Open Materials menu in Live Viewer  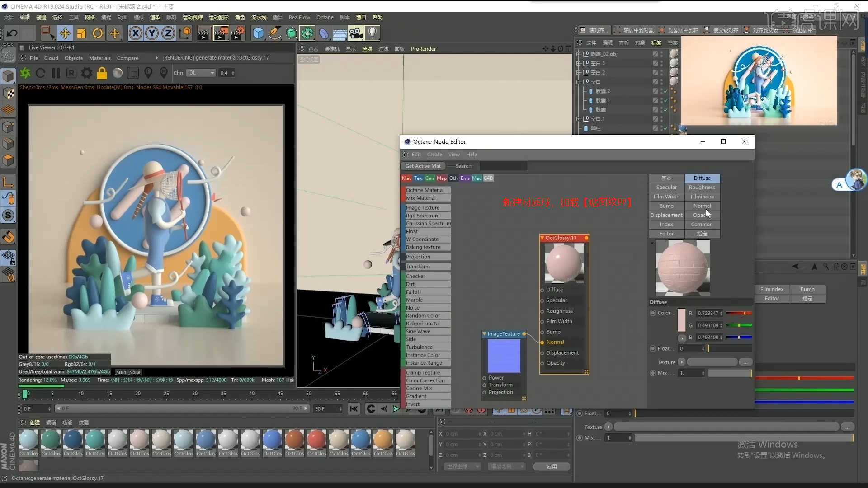pyautogui.click(x=100, y=58)
